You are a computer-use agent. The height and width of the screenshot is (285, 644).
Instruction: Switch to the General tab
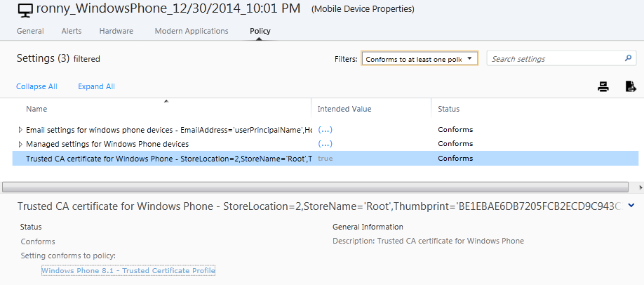pos(30,32)
